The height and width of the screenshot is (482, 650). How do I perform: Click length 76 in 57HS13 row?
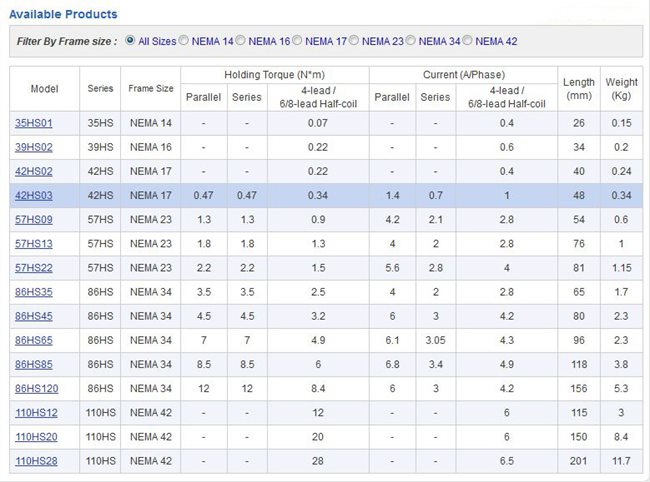coord(579,244)
